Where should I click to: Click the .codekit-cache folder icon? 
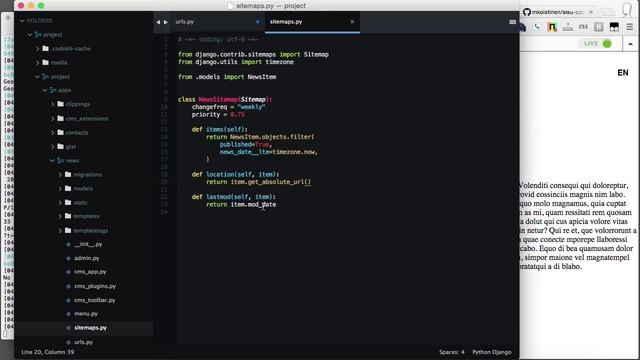(x=46, y=49)
